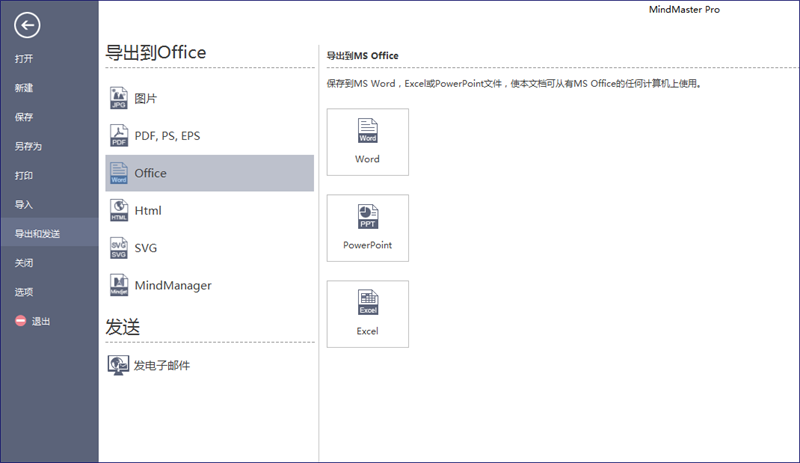800x463 pixels.
Task: Click the Office Word icon in export list
Action: click(119, 173)
